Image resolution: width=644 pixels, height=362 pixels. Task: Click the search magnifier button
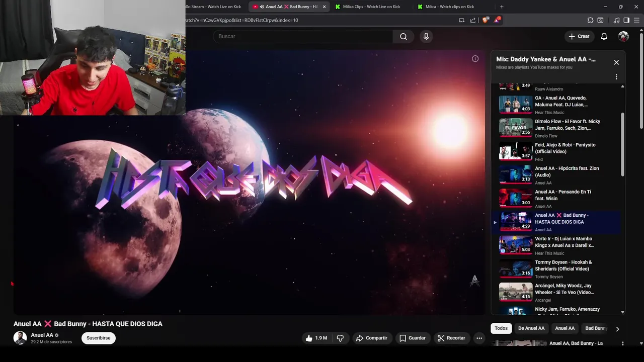click(404, 36)
